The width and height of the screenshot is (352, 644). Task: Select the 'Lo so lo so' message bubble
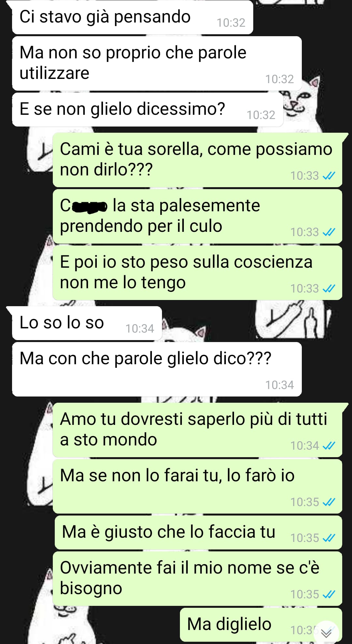point(87,323)
